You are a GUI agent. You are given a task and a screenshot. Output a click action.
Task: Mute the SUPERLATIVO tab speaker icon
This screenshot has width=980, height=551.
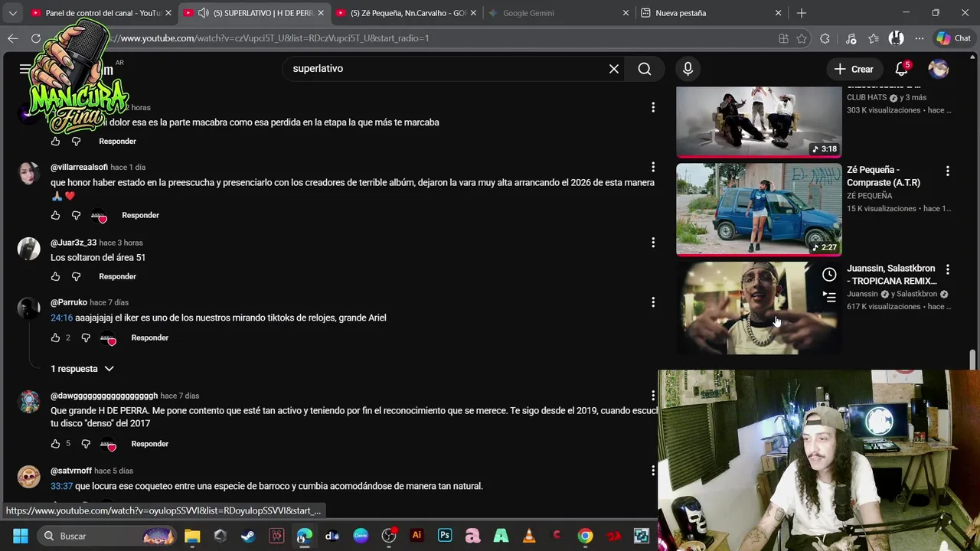click(x=203, y=13)
